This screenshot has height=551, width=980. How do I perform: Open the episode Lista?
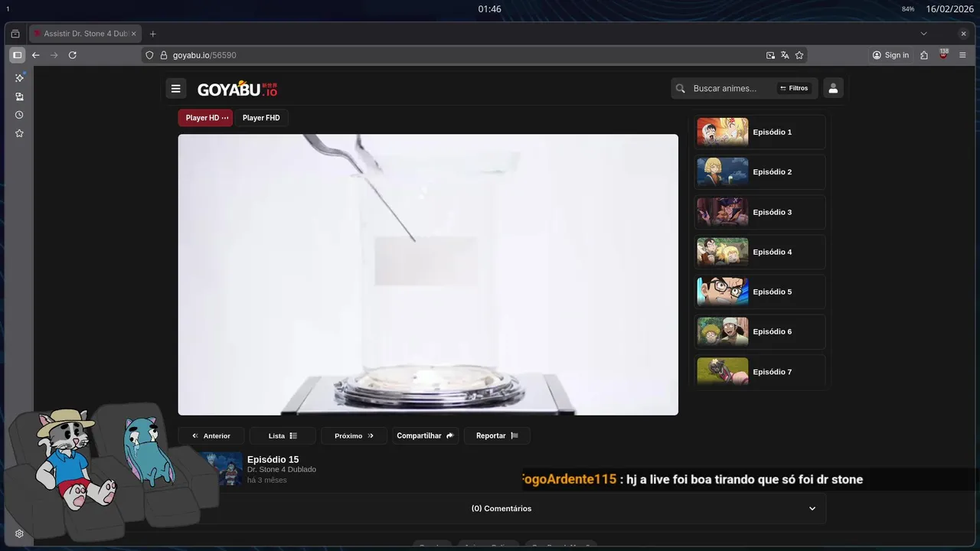(x=283, y=435)
